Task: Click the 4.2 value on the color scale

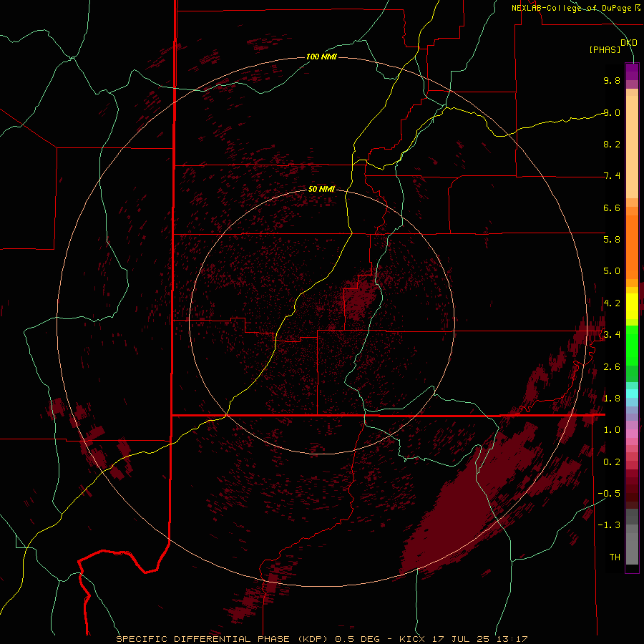Action: click(612, 303)
